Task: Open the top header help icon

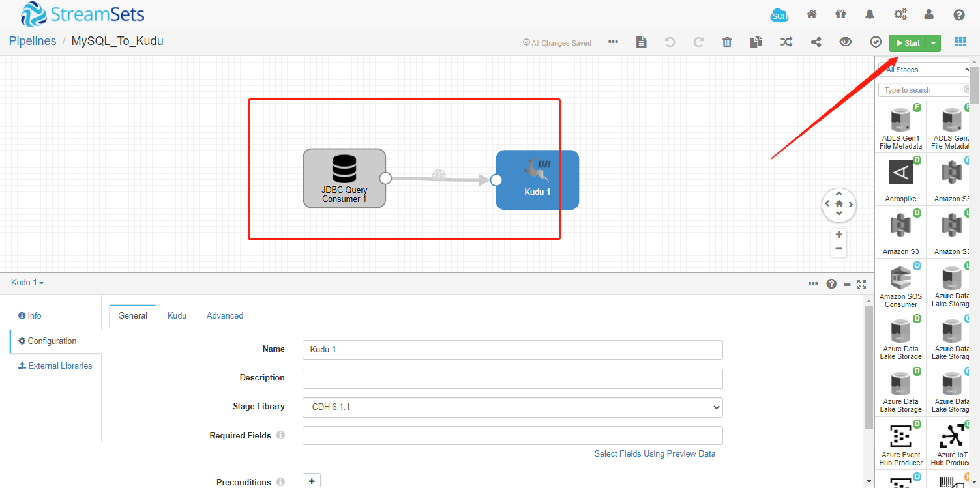Action: pos(959,14)
